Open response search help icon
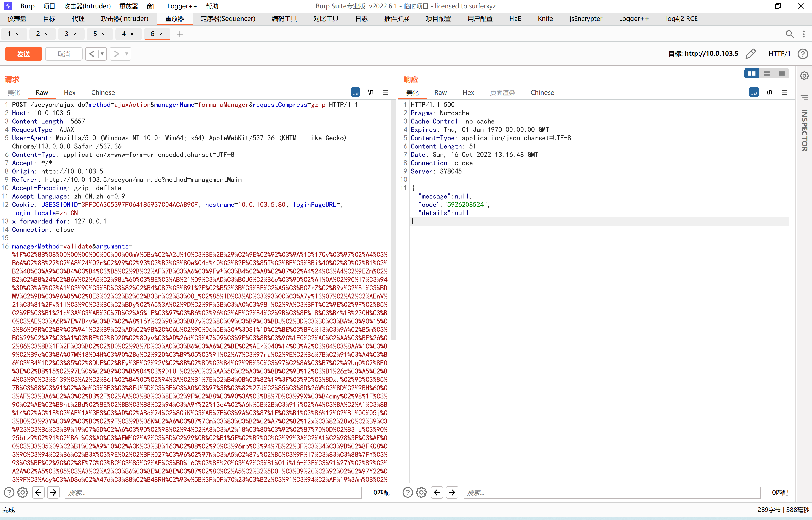Image resolution: width=812 pixels, height=520 pixels. 408,492
